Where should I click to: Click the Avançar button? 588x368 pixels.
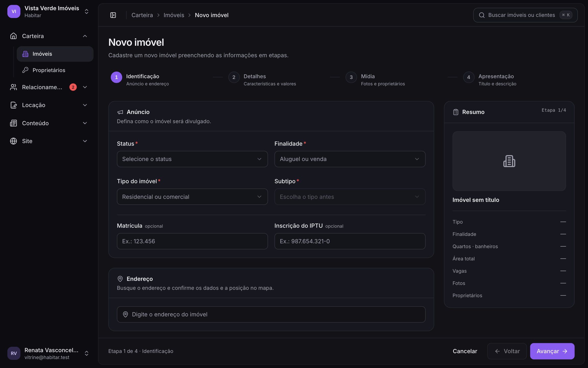(552, 351)
